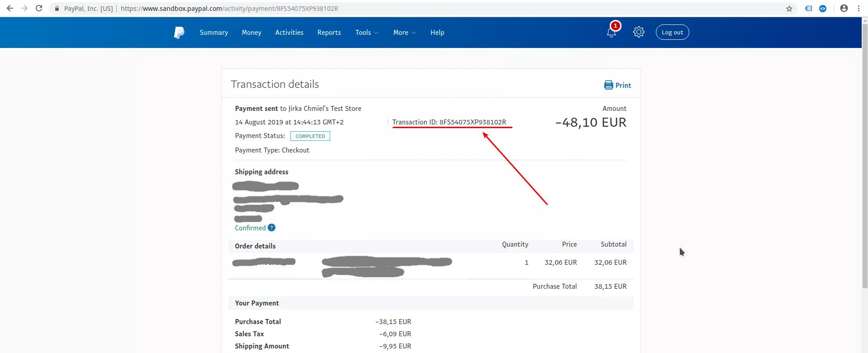Image resolution: width=868 pixels, height=353 pixels.
Task: Click the COMPLETED status badge
Action: (x=310, y=136)
